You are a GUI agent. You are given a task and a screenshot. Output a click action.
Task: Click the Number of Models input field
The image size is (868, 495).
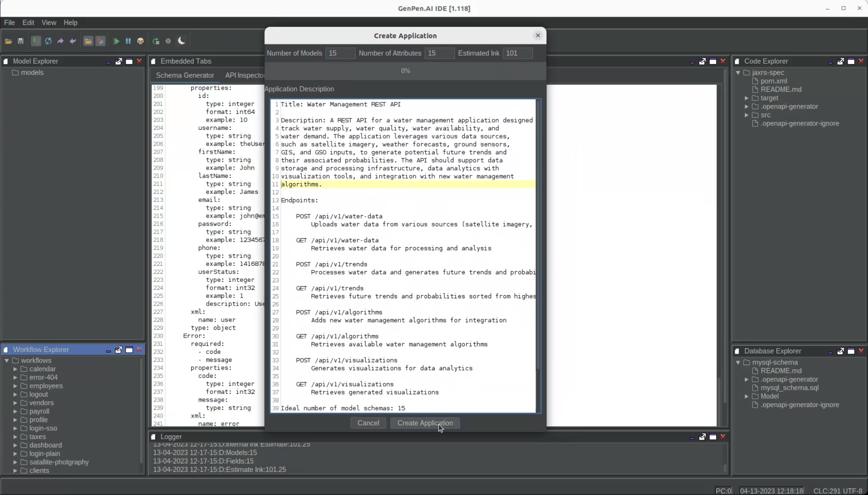click(x=340, y=53)
